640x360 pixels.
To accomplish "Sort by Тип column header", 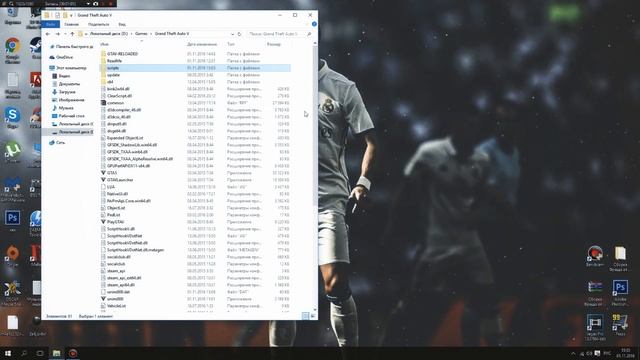I will [231, 44].
